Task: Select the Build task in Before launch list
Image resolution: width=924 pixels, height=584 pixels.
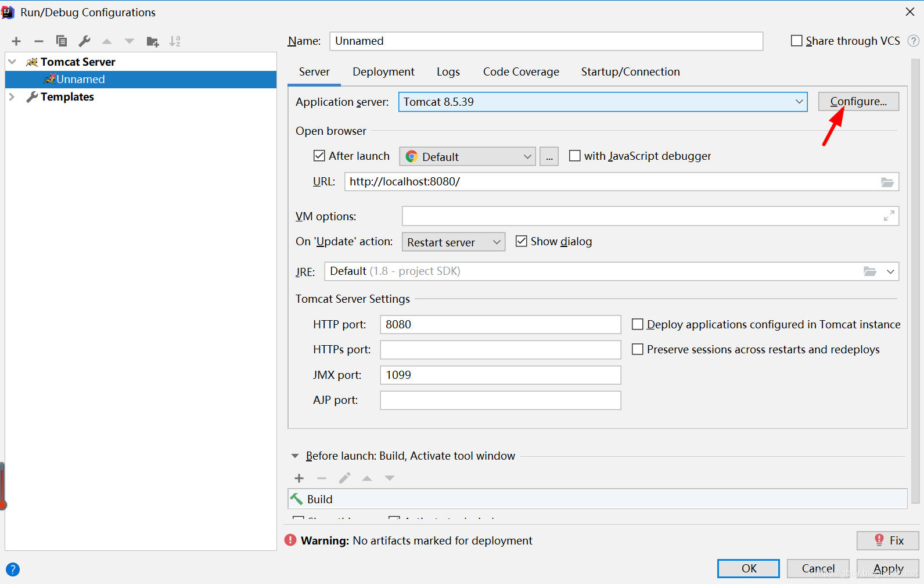Action: tap(598, 499)
